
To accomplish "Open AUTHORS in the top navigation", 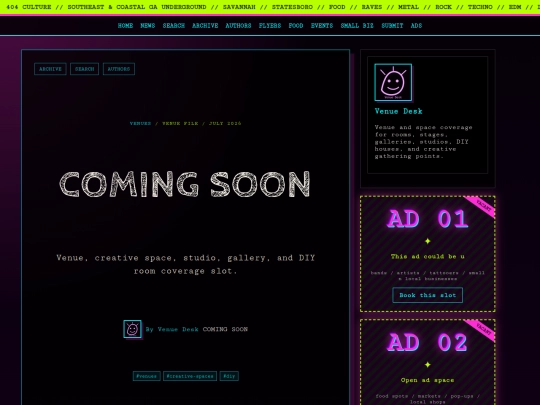I will pos(238,25).
